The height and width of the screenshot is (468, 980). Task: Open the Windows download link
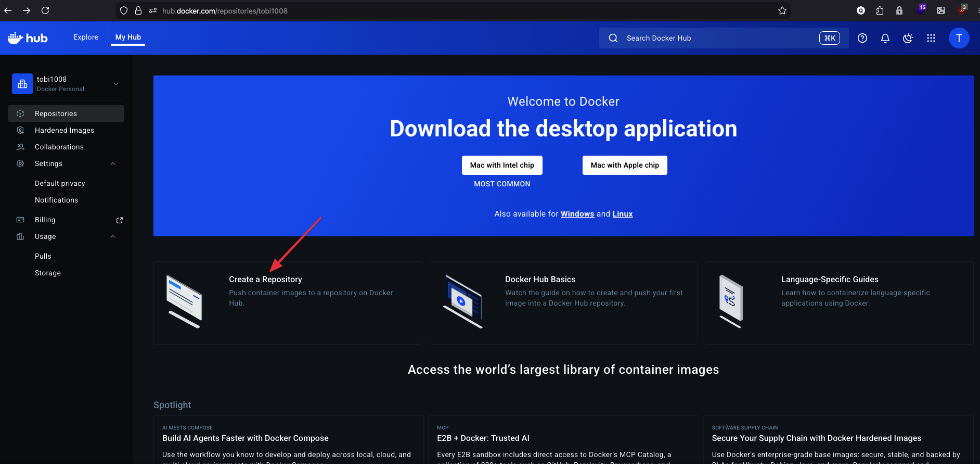click(x=577, y=214)
